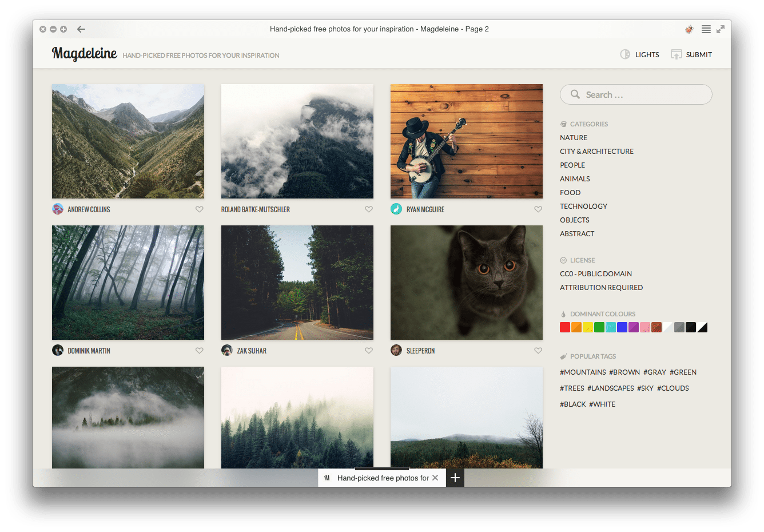Select the #CLOUDS tag
Screen dimensions: 764x532
tap(673, 388)
